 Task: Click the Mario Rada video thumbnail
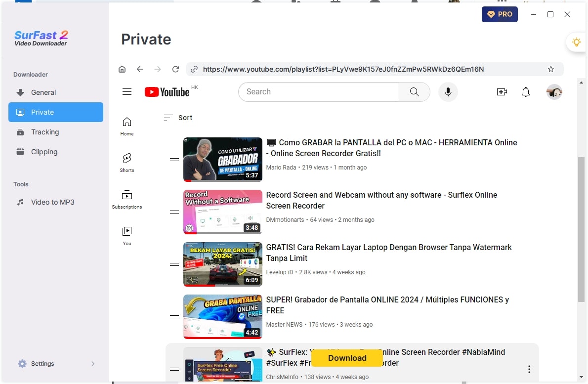coord(223,159)
